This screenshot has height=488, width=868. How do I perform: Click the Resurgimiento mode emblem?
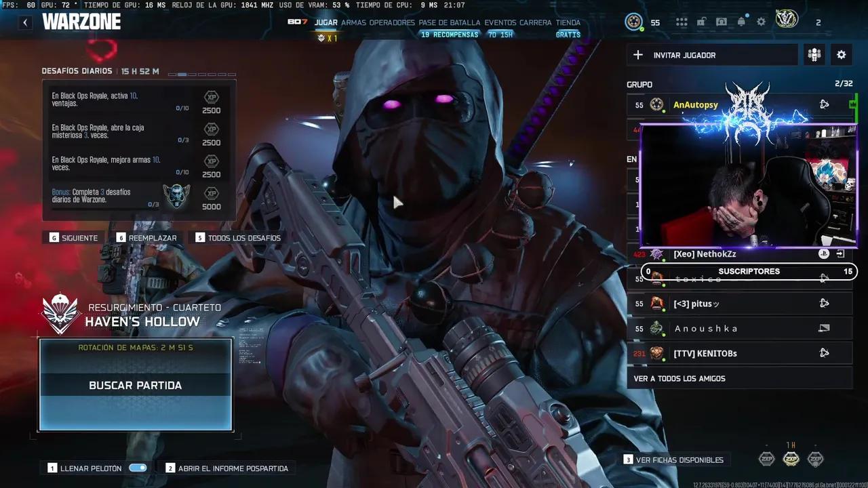(61, 314)
